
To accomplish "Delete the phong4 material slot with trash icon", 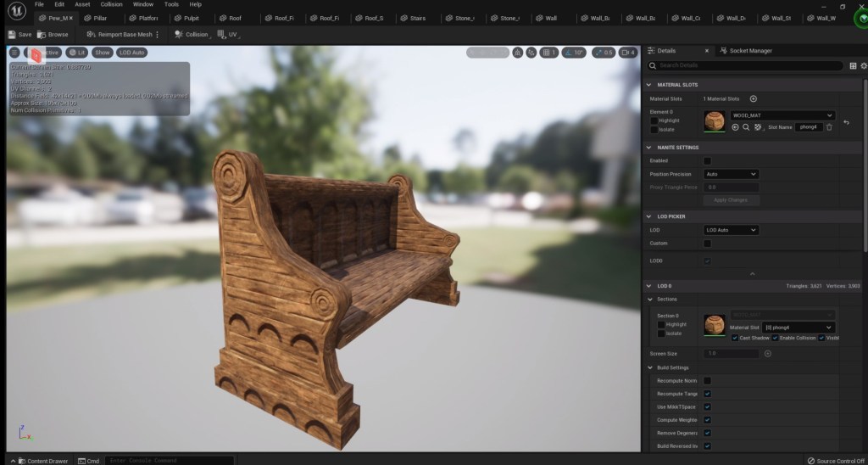I will [x=829, y=127].
